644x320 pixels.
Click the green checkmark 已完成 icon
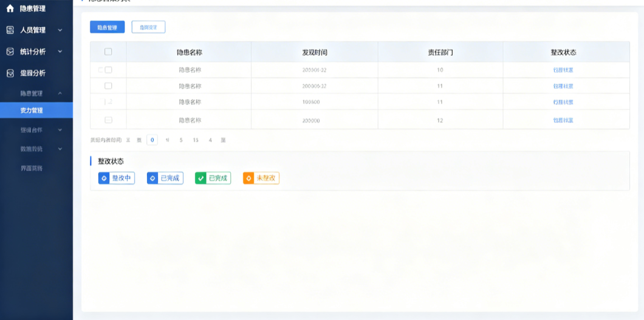(x=200, y=178)
